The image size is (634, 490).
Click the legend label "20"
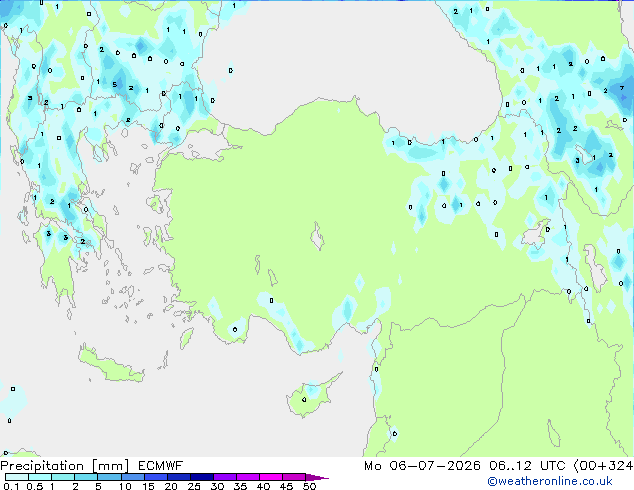[x=171, y=486]
